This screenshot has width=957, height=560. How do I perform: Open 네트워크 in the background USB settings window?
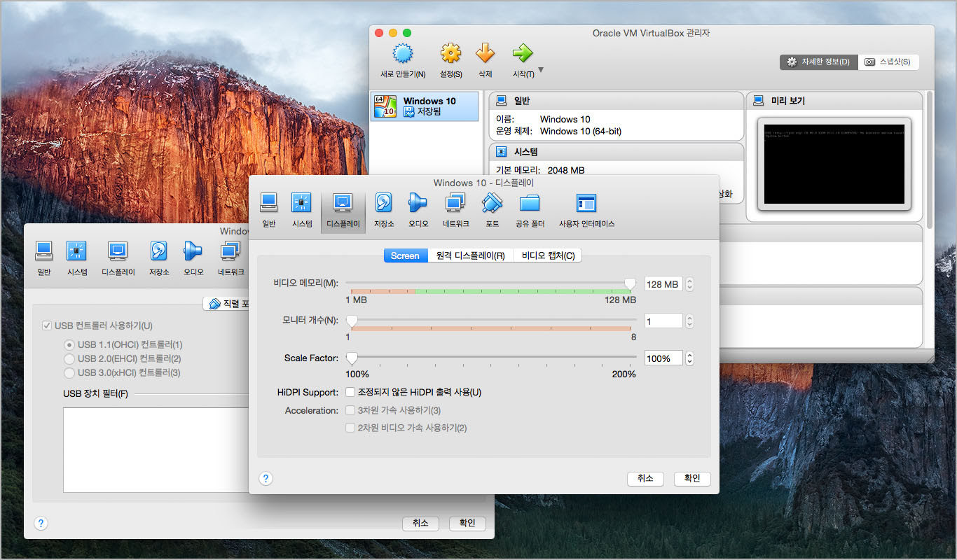(x=231, y=258)
